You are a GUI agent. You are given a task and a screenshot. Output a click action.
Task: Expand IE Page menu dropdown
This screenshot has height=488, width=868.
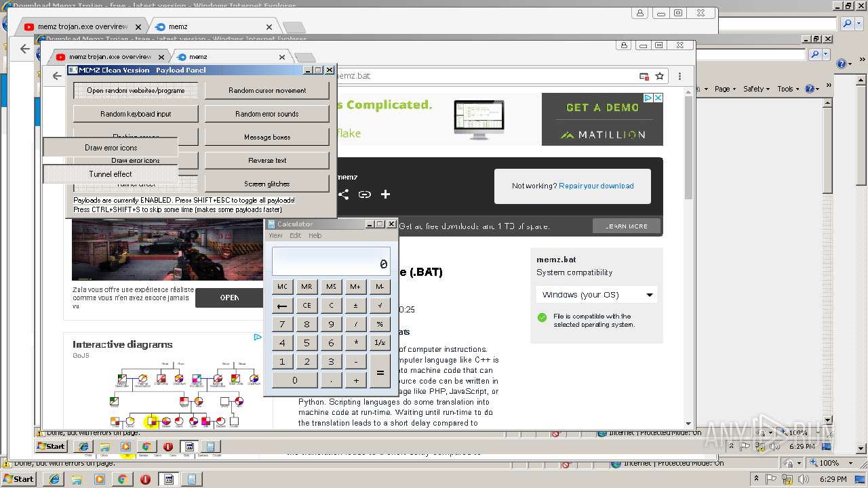click(x=725, y=89)
